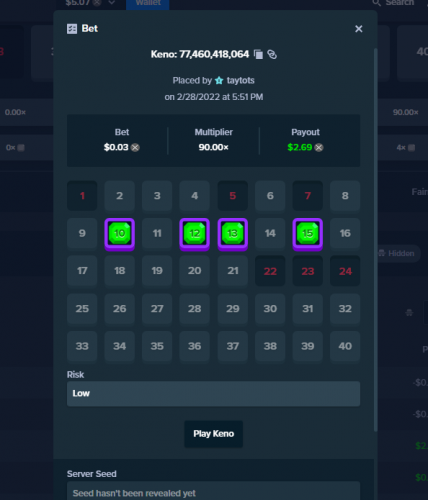Image resolution: width=428 pixels, height=500 pixels.
Task: Click currency icon beside $2.69 payout
Action: (319, 147)
